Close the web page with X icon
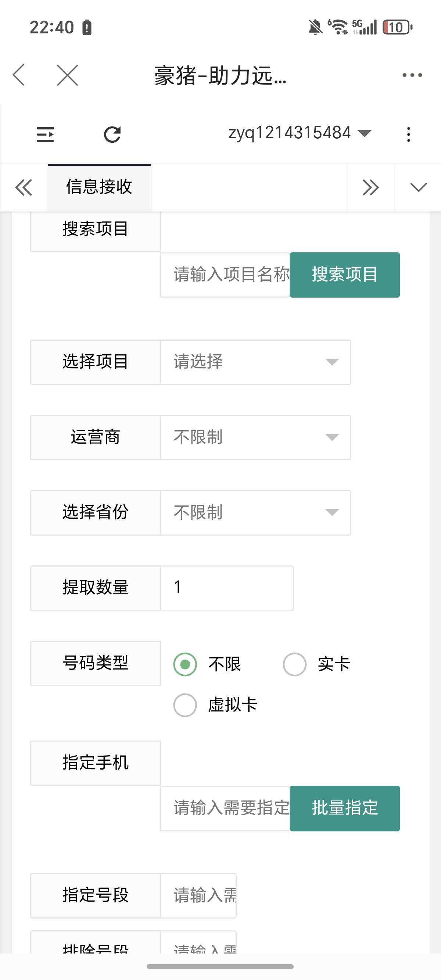 click(x=67, y=75)
